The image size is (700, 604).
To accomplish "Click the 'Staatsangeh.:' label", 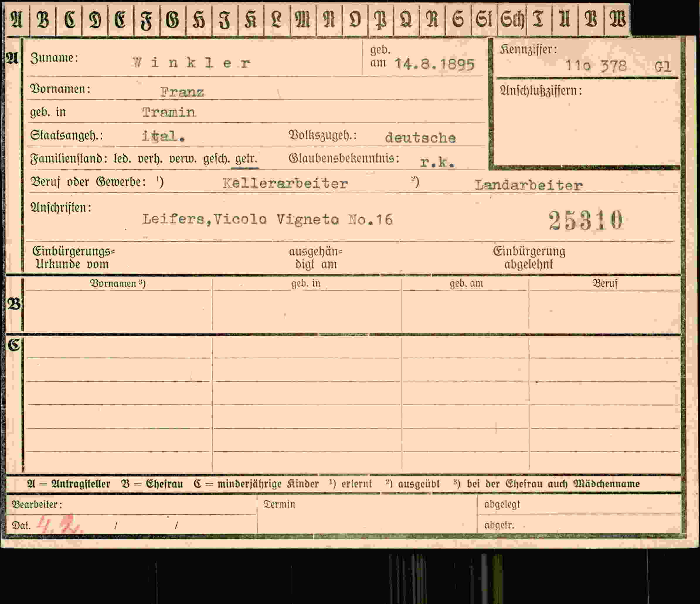I will [67, 136].
